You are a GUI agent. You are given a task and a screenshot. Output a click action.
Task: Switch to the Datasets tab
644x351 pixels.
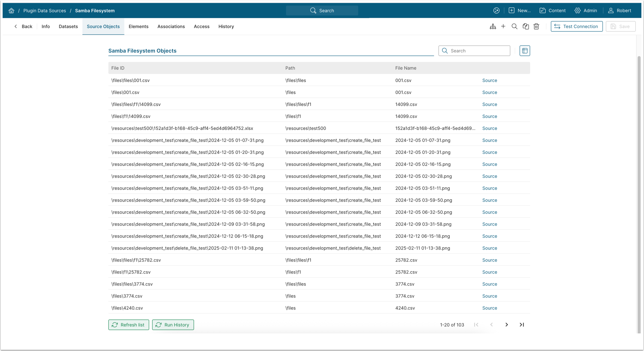click(x=68, y=27)
